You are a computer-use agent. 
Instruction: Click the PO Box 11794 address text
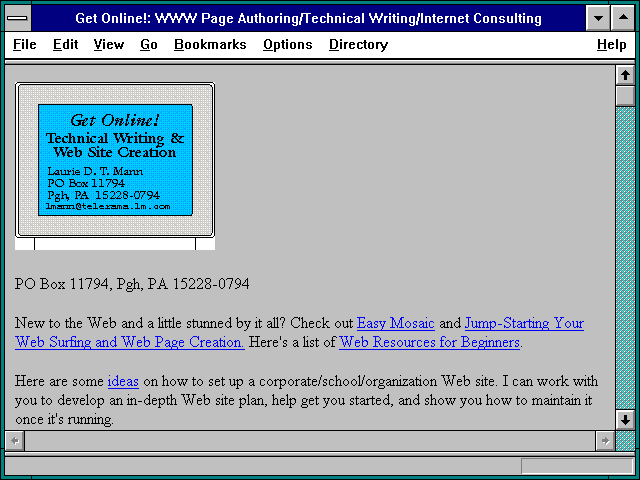coord(132,284)
